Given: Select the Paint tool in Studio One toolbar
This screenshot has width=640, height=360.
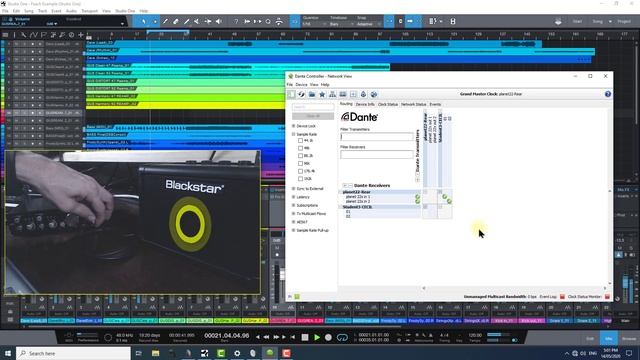Looking at the screenshot, I should 187,21.
